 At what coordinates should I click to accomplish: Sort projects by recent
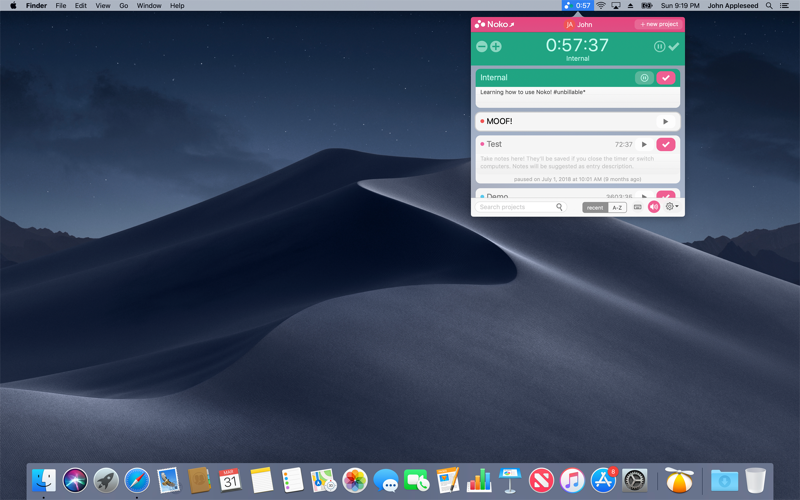tap(595, 207)
